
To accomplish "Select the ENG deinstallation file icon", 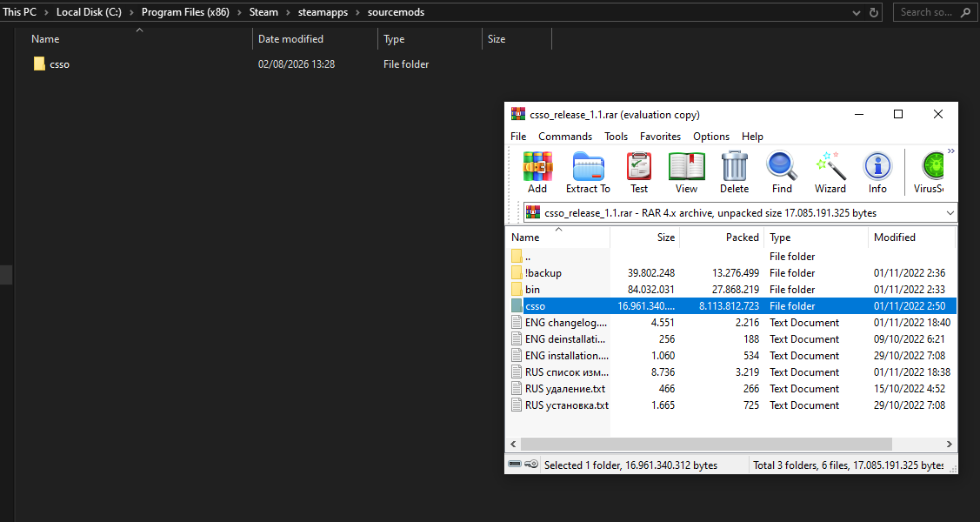I will [517, 338].
